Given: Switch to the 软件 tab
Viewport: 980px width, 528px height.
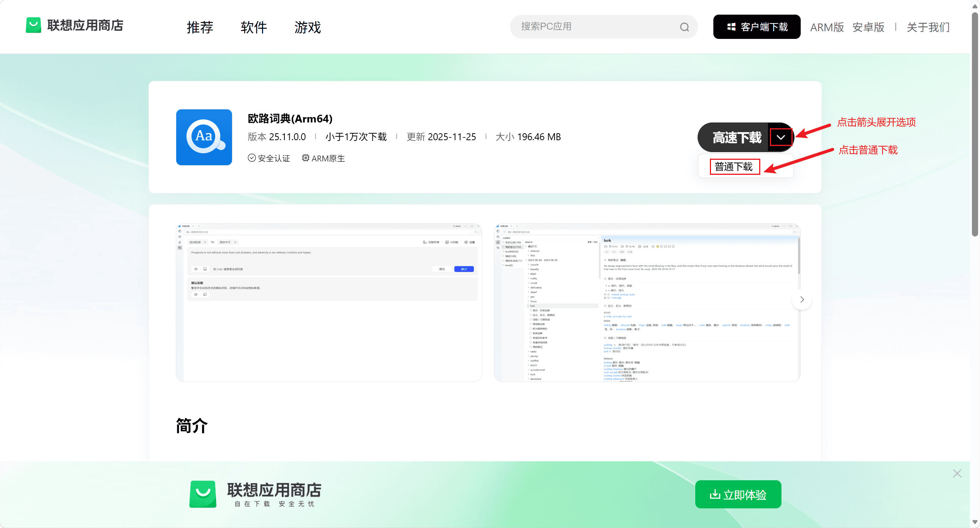Looking at the screenshot, I should (x=254, y=27).
